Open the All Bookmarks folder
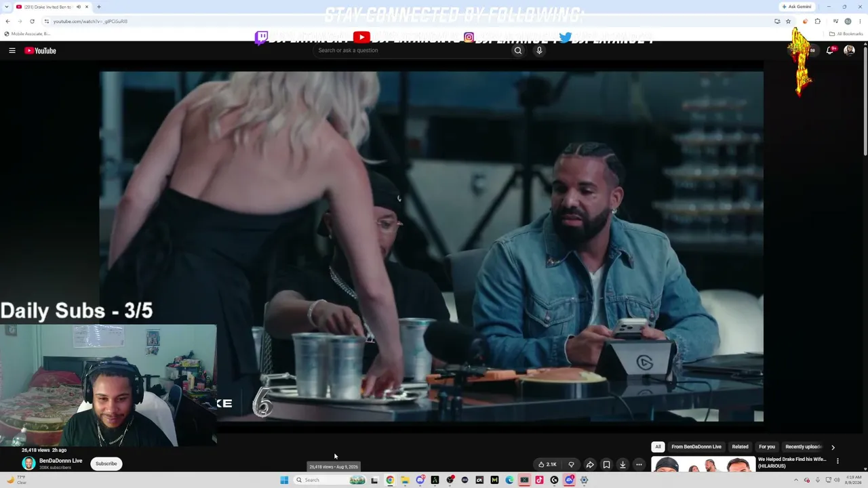The height and width of the screenshot is (488, 868). pyautogui.click(x=845, y=34)
